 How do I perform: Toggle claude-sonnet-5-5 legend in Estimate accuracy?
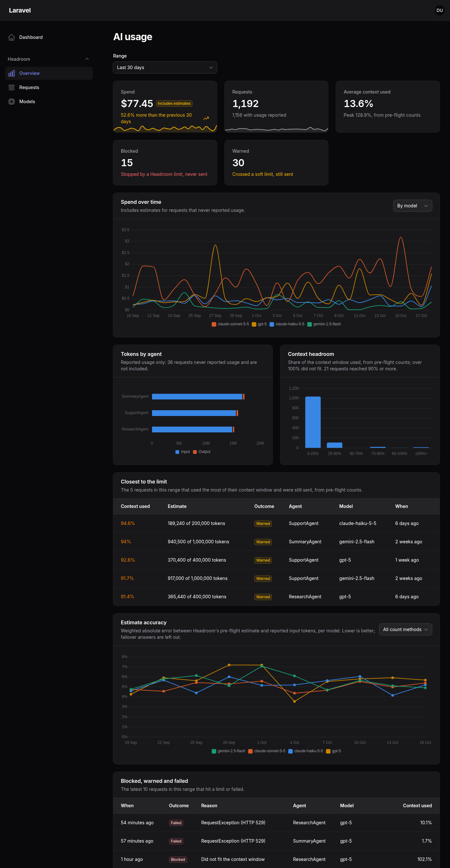267,751
